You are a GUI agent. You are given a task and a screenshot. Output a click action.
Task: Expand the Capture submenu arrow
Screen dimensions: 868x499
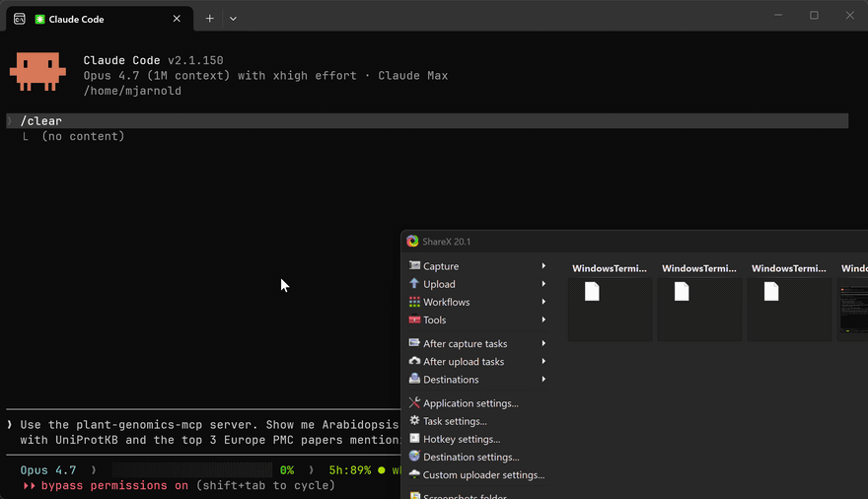click(543, 266)
